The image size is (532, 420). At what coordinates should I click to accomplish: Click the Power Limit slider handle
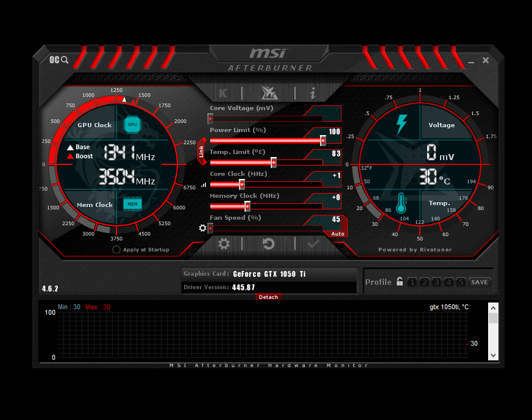(322, 141)
